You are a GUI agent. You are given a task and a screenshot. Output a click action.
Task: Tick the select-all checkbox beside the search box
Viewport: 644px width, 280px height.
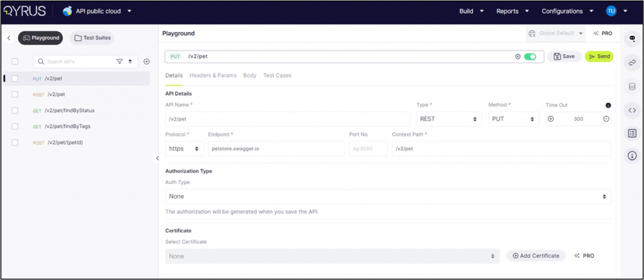tap(15, 62)
